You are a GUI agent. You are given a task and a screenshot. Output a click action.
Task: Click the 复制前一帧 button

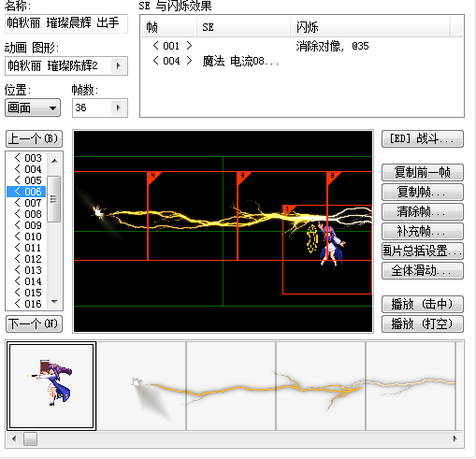coord(423,172)
